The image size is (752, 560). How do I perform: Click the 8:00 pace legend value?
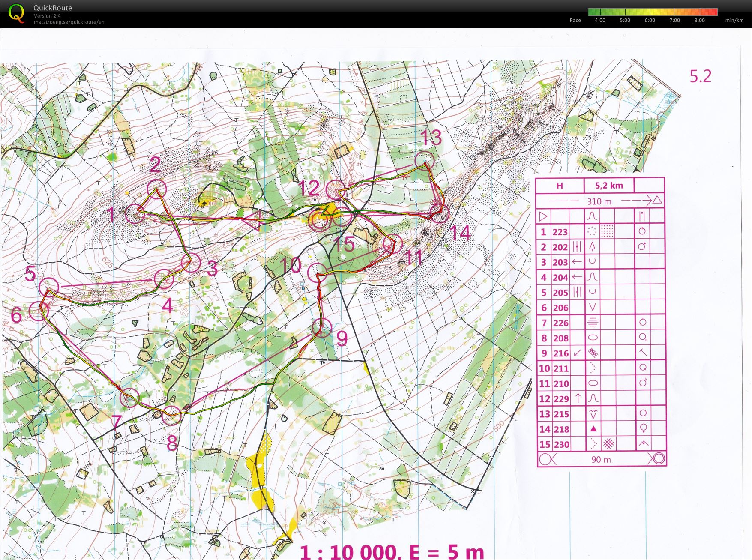699,20
